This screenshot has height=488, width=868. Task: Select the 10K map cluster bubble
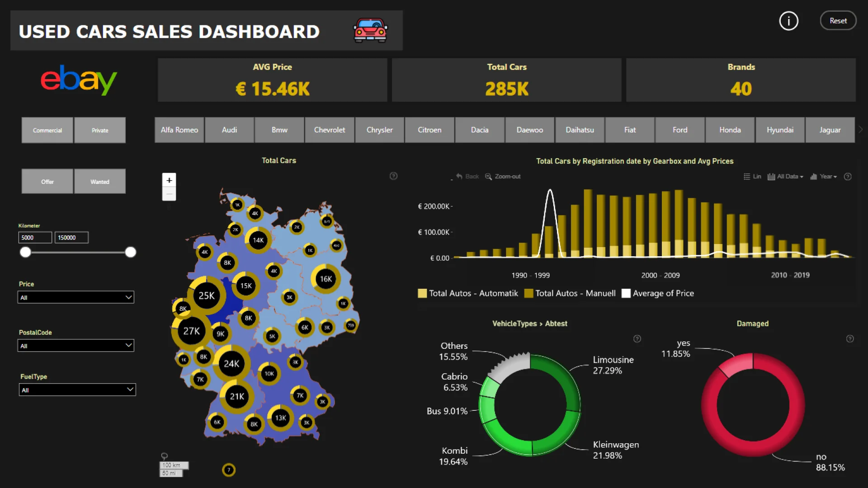269,374
